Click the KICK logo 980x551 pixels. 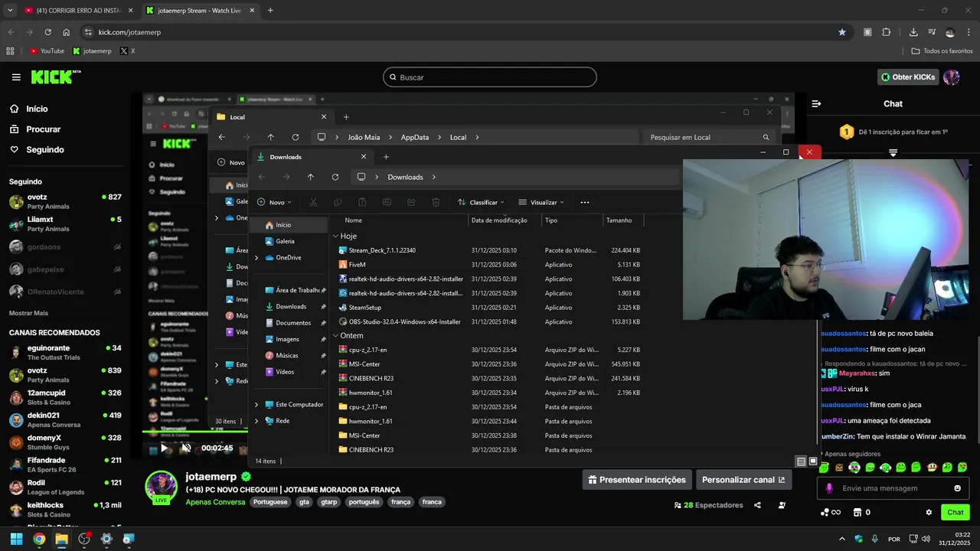[55, 77]
